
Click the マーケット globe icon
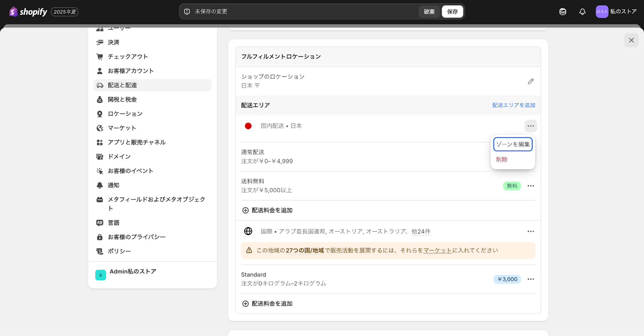click(x=100, y=128)
